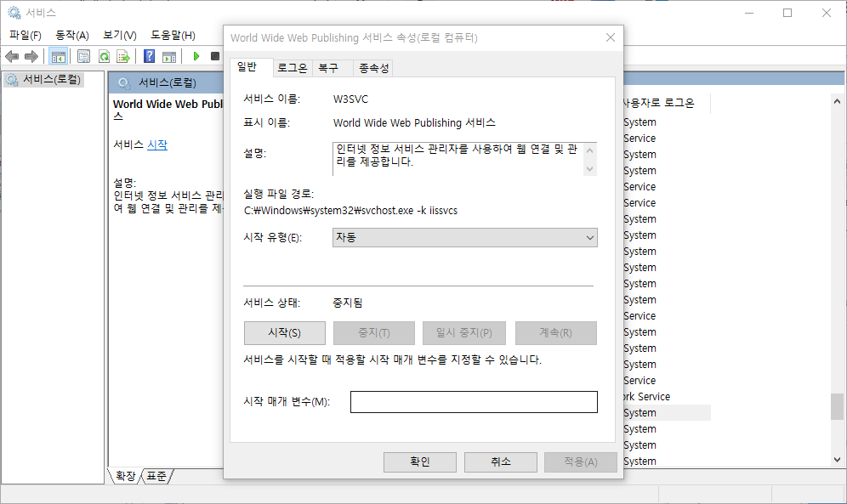847x504 pixels.
Task: Click the 서비스(로컬) header in Services window
Action: coord(168,82)
